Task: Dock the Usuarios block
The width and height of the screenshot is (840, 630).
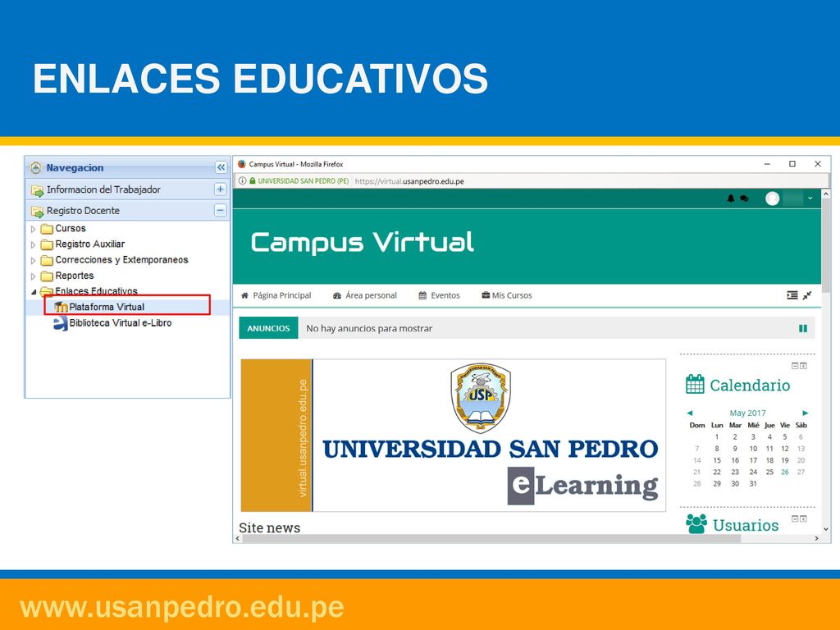Action: [803, 518]
